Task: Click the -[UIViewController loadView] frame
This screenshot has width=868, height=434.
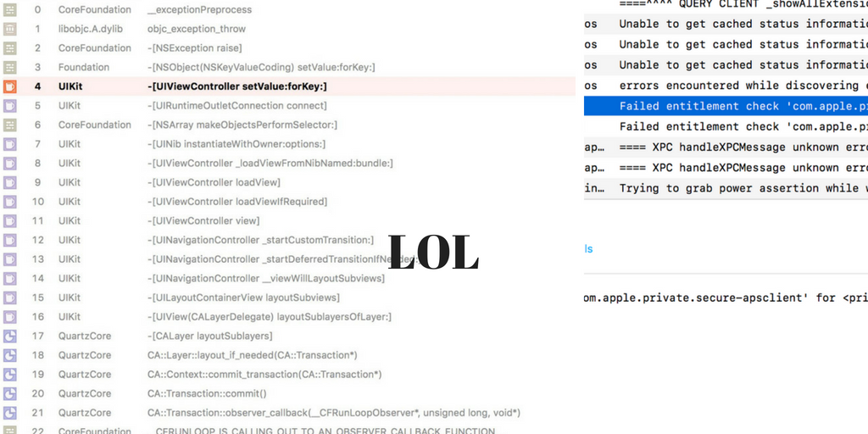Action: click(x=214, y=182)
